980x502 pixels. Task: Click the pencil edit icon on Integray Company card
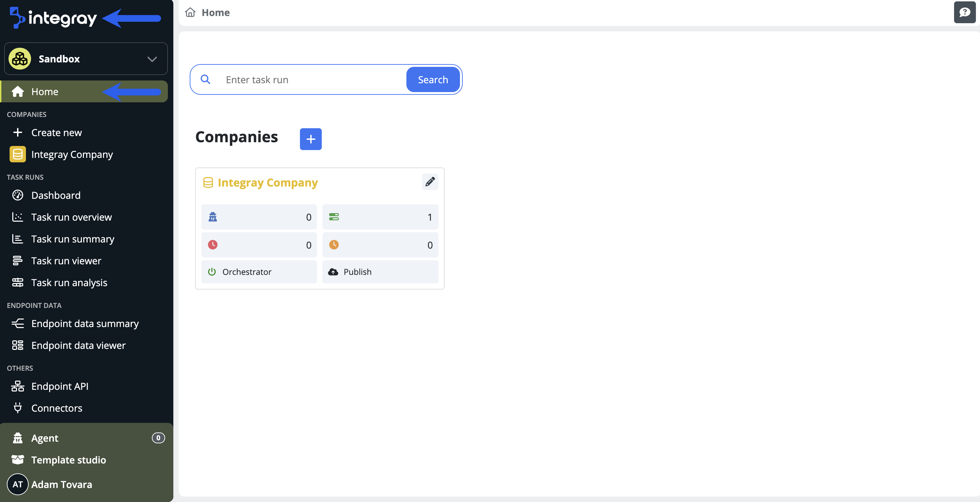click(x=430, y=182)
